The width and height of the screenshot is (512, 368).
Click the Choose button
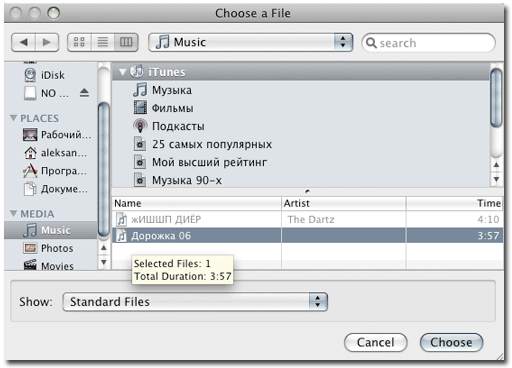(451, 342)
